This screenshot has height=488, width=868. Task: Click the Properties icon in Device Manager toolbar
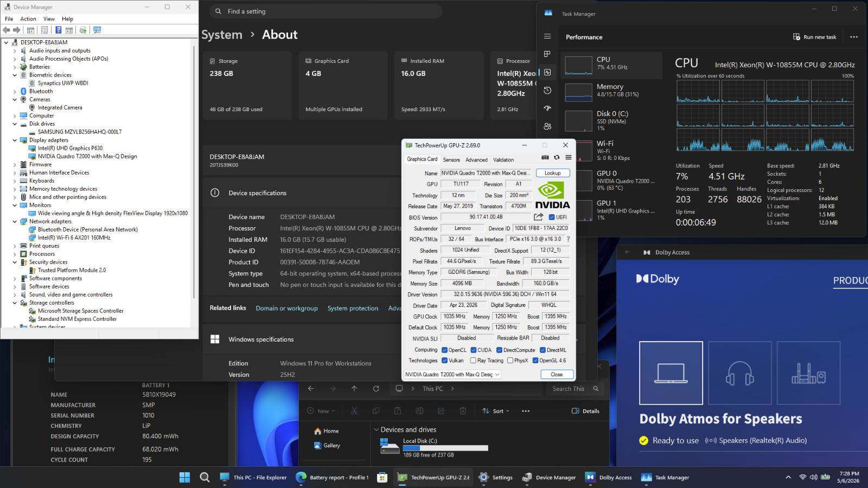(44, 30)
